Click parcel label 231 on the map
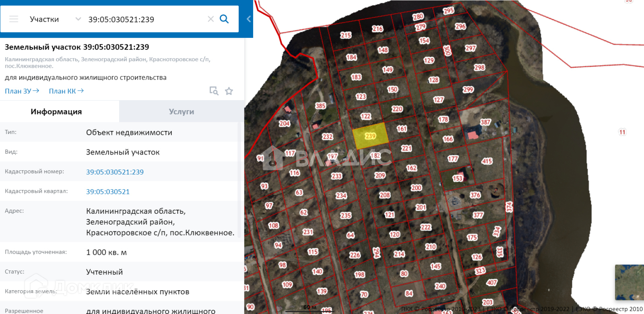 308,232
